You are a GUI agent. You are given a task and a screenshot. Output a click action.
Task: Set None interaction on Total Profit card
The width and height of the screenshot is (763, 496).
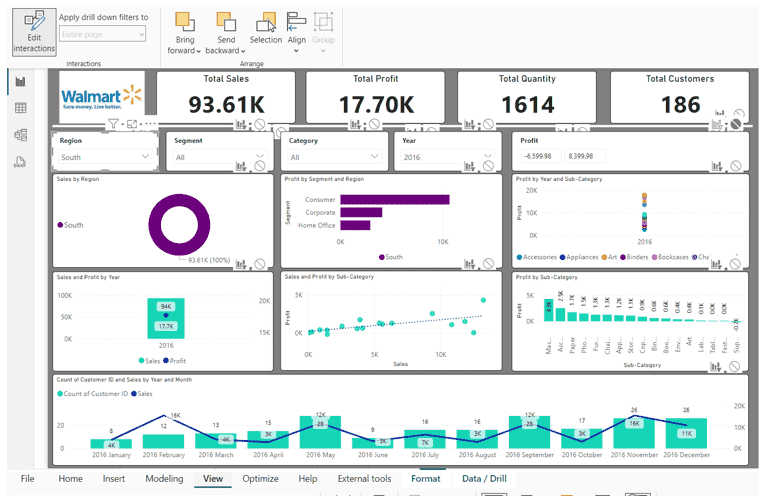click(x=374, y=125)
